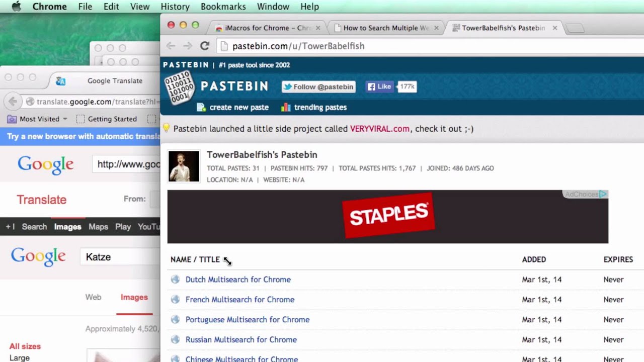
Task: Open the Chrome application menu
Action: [49, 7]
